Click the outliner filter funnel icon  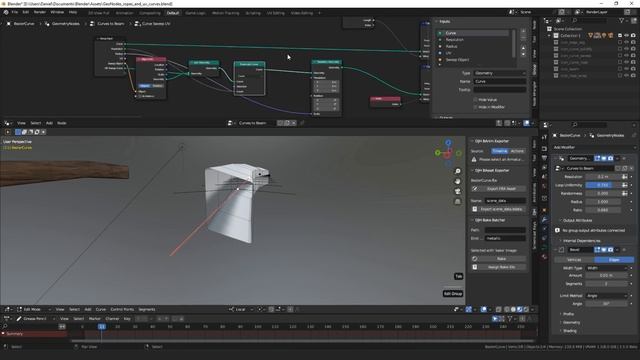click(622, 20)
